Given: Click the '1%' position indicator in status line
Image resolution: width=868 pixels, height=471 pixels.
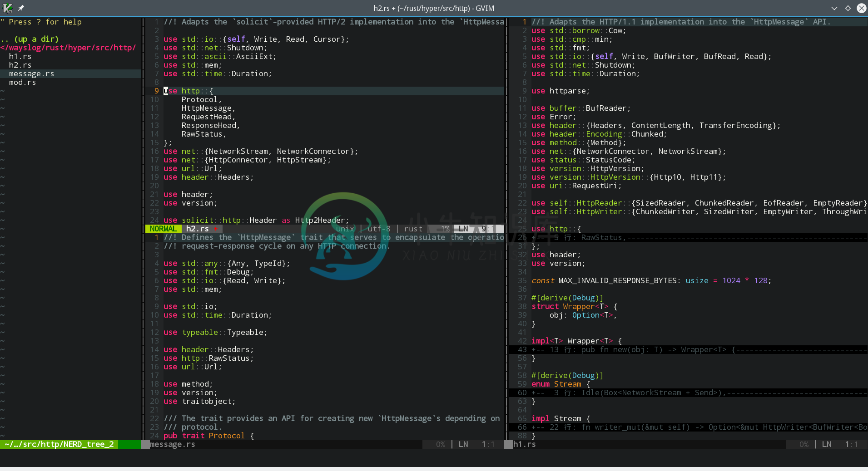Looking at the screenshot, I should [445, 229].
